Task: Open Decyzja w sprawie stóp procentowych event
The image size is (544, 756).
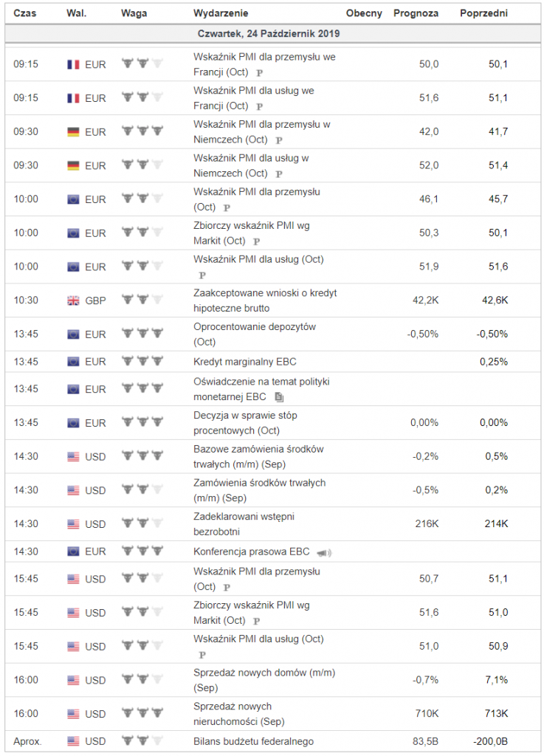Action: click(245, 423)
